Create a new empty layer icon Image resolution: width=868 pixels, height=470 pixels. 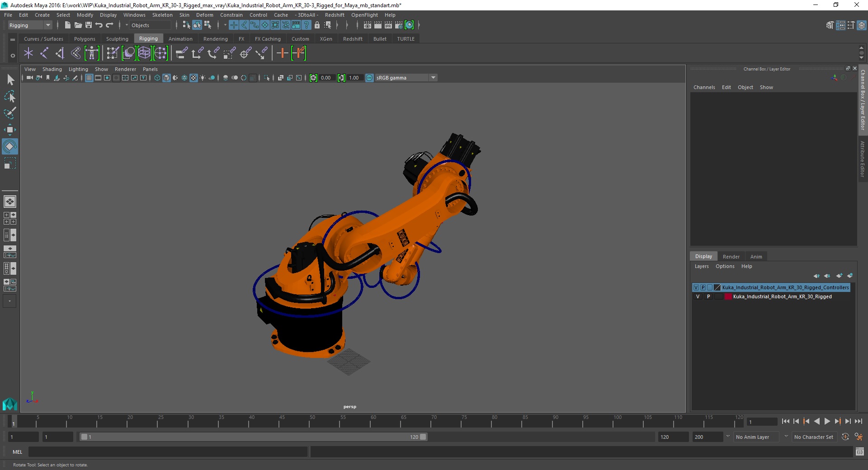[839, 276]
